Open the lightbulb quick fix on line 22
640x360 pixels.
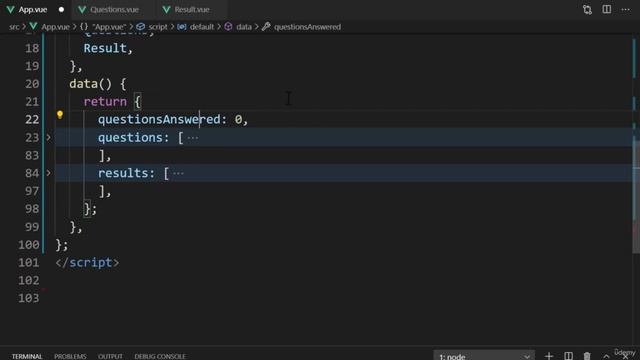click(x=60, y=115)
